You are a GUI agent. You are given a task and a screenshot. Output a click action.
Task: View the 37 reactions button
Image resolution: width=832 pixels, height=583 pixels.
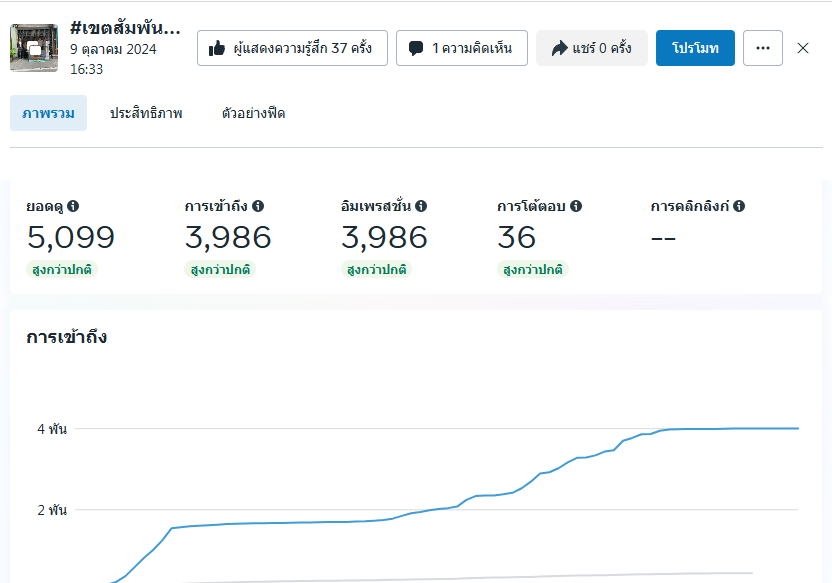pyautogui.click(x=292, y=48)
